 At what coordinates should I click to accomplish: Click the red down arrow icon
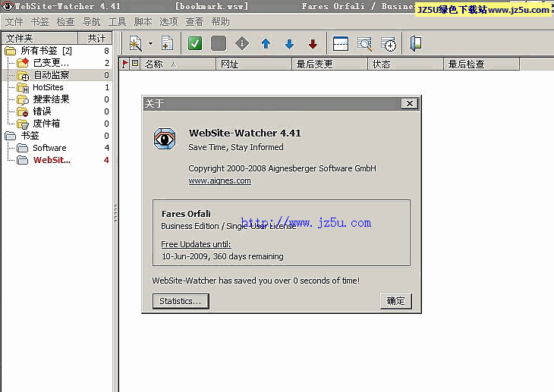[313, 44]
